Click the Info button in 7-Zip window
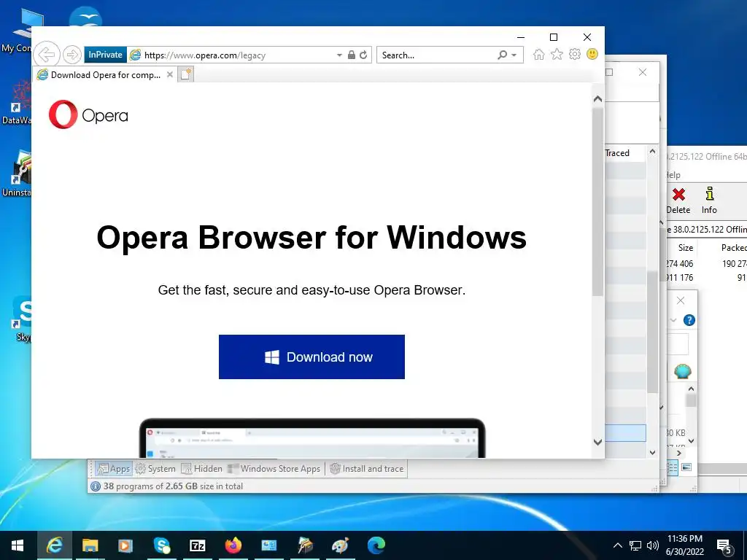Image resolution: width=747 pixels, height=560 pixels. point(709,201)
